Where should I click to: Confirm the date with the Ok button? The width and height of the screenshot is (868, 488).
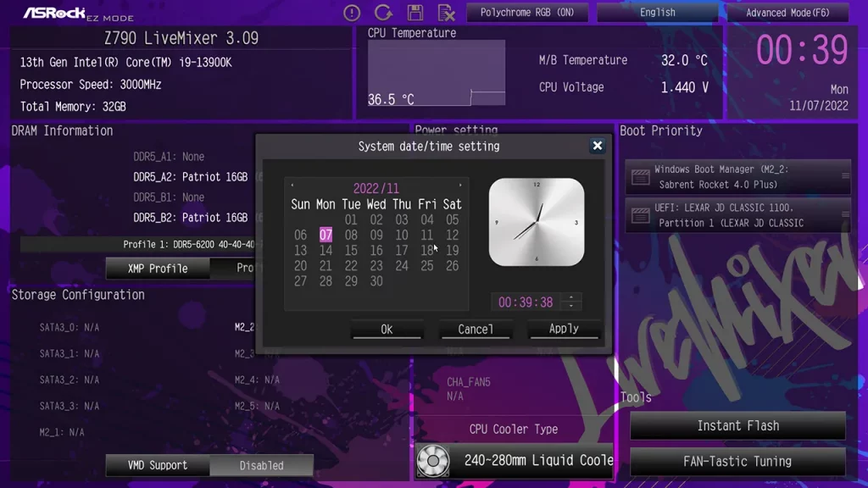point(387,330)
